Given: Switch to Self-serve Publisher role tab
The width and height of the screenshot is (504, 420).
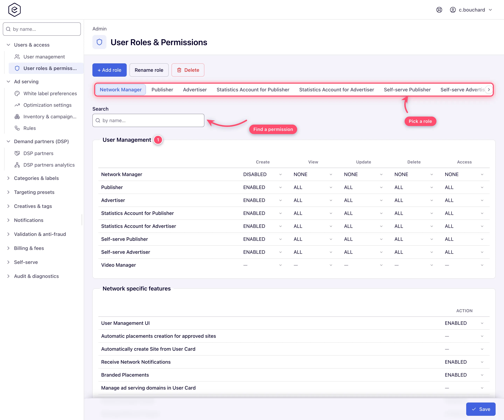Looking at the screenshot, I should point(407,90).
